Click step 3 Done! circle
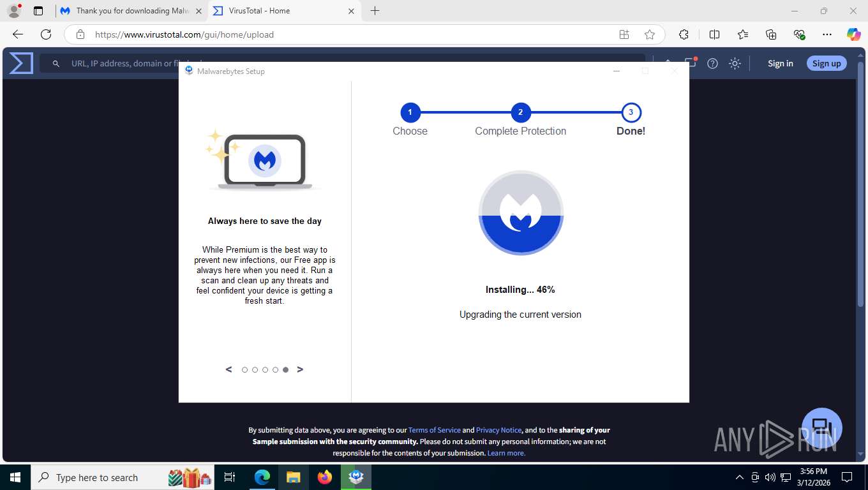This screenshot has width=868, height=490. click(x=631, y=113)
